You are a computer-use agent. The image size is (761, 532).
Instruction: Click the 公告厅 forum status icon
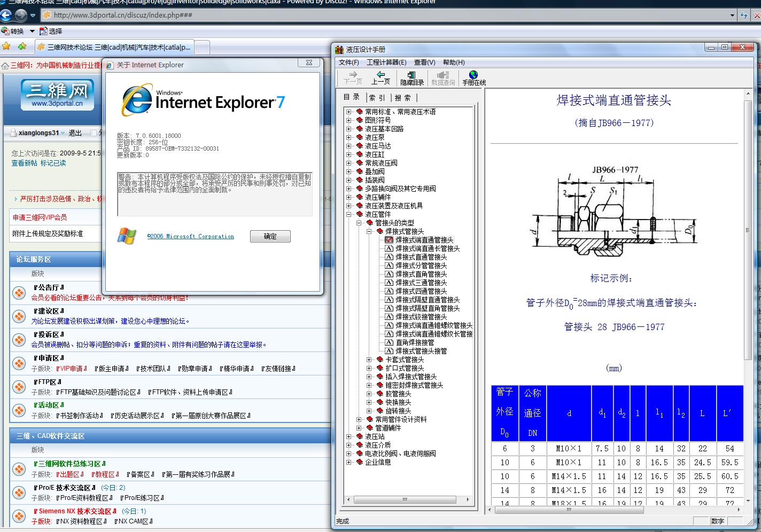point(19,293)
